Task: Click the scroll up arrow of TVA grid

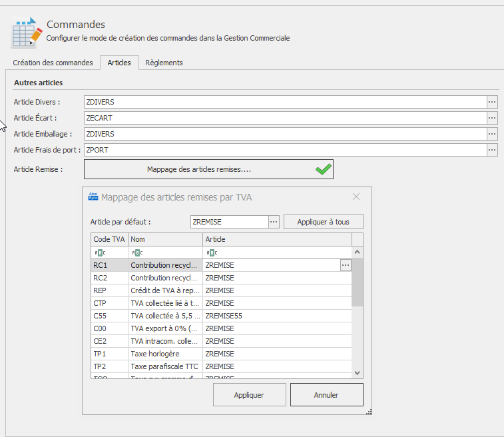Action: click(x=357, y=252)
